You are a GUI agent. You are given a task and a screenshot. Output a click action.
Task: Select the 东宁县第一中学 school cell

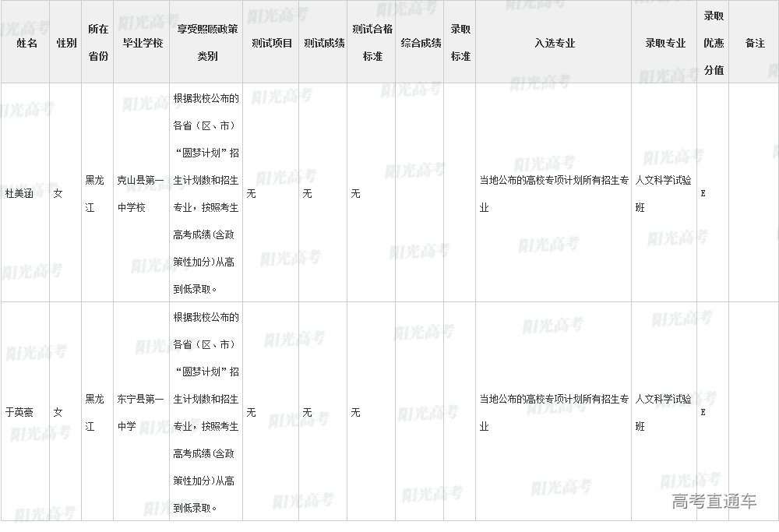[140, 412]
